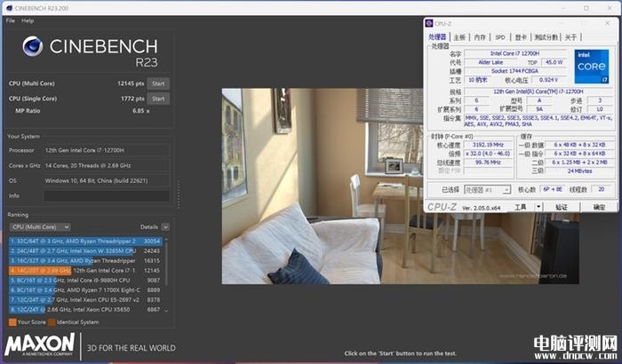The width and height of the screenshot is (622, 364).
Task: Click the Intel Core i7 badge logo
Action: tap(592, 67)
